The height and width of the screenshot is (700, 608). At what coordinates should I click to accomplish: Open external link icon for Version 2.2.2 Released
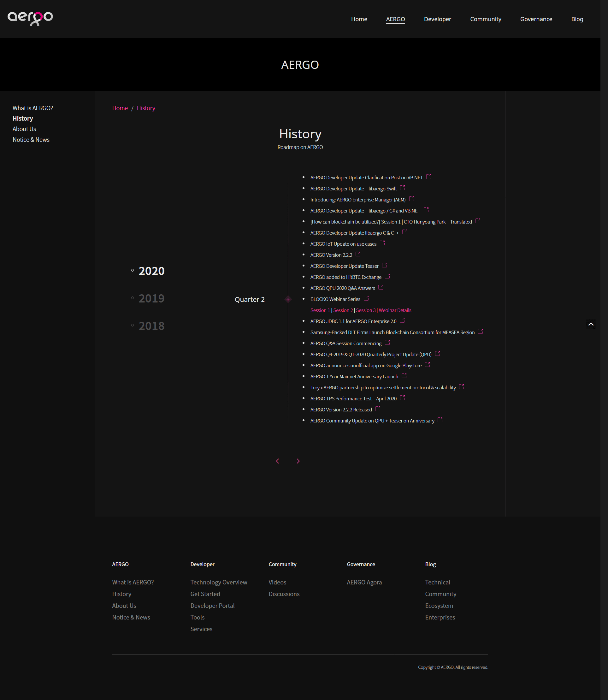[378, 409]
